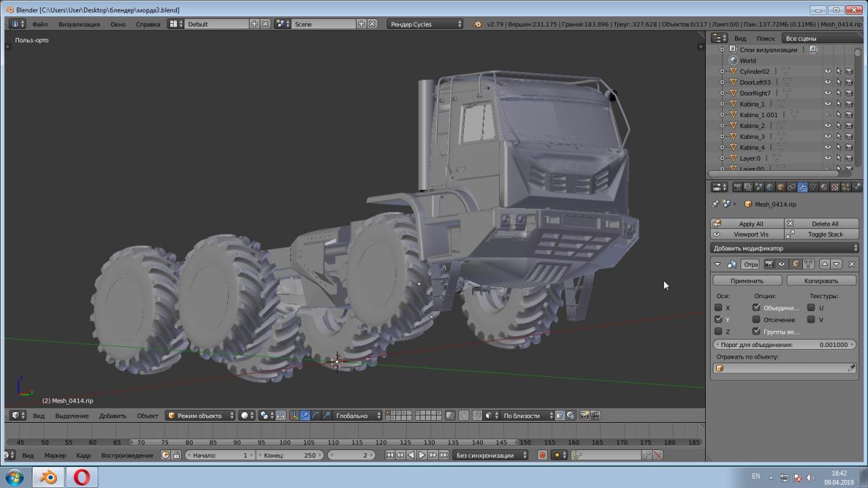Click the Копировать button

tap(821, 281)
